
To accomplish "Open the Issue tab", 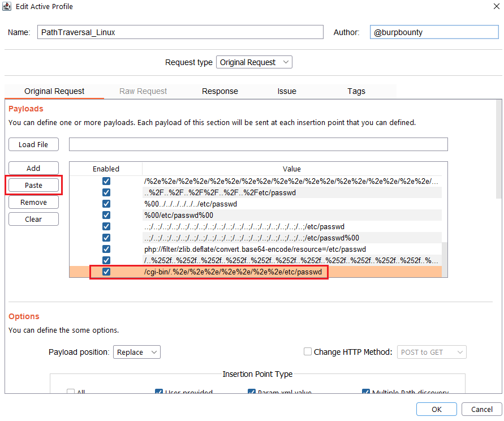I will tap(287, 91).
